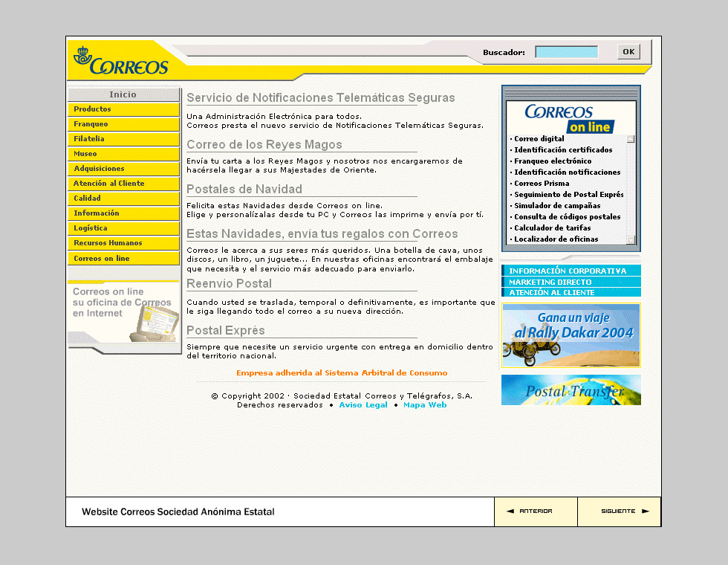728x565 pixels.
Task: Click the right arrow icon beside SIGUIENTE
Action: 646,511
